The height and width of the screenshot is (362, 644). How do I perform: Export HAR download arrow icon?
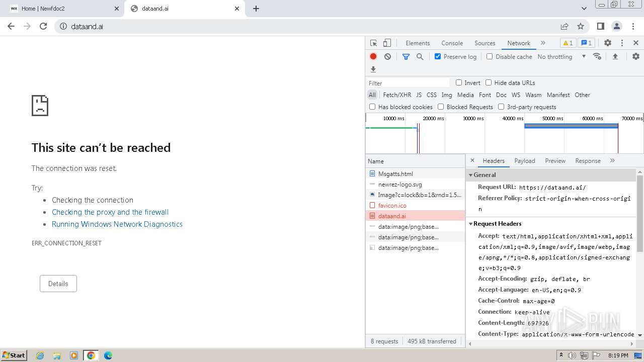click(x=373, y=69)
